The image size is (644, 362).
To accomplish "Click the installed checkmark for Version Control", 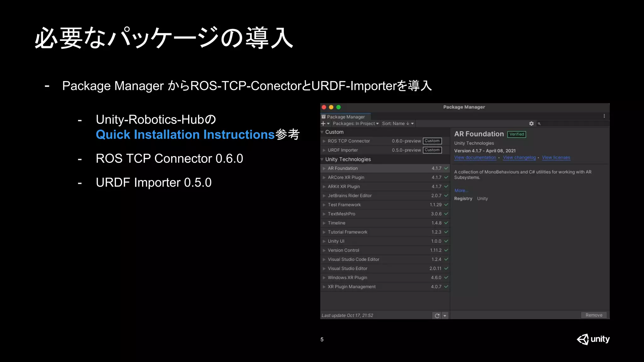I will [446, 250].
